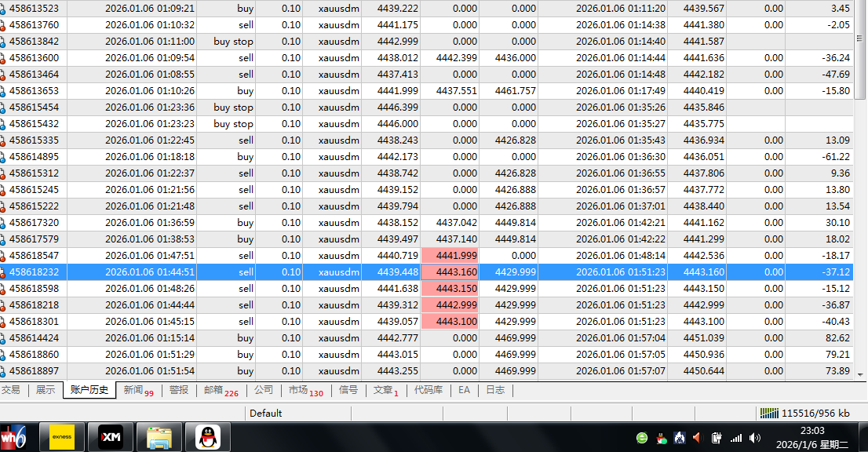868x452 pixels.
Task: Click the order icon of ticket 458613523
Action: (x=4, y=9)
